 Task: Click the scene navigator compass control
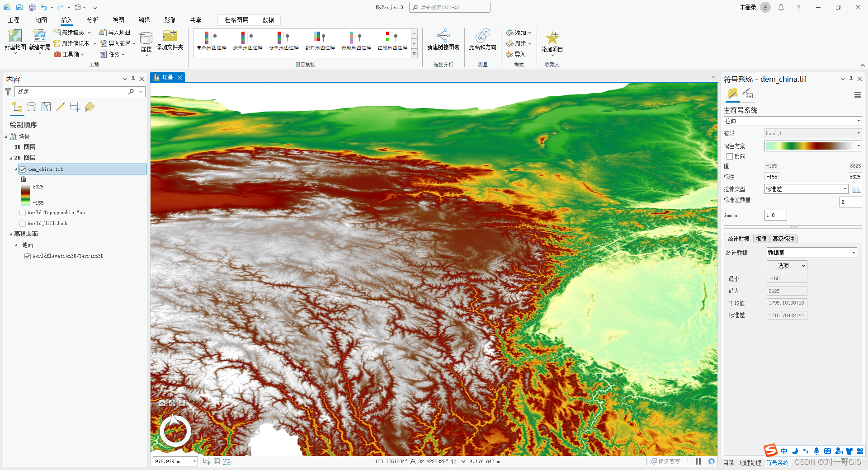175,430
